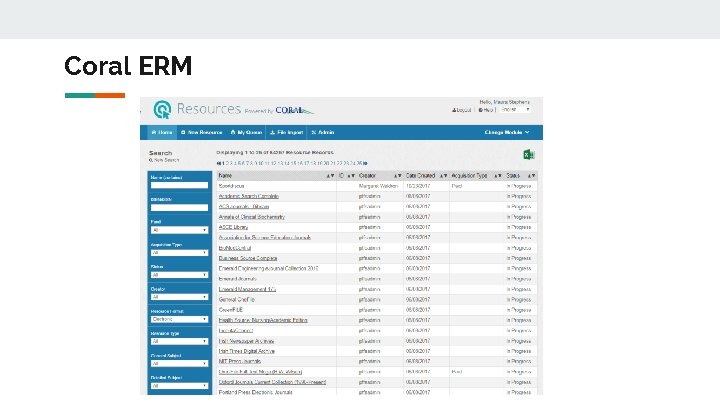720x405 pixels.
Task: Open Irish Newspaper Archives resource
Action: point(246,341)
